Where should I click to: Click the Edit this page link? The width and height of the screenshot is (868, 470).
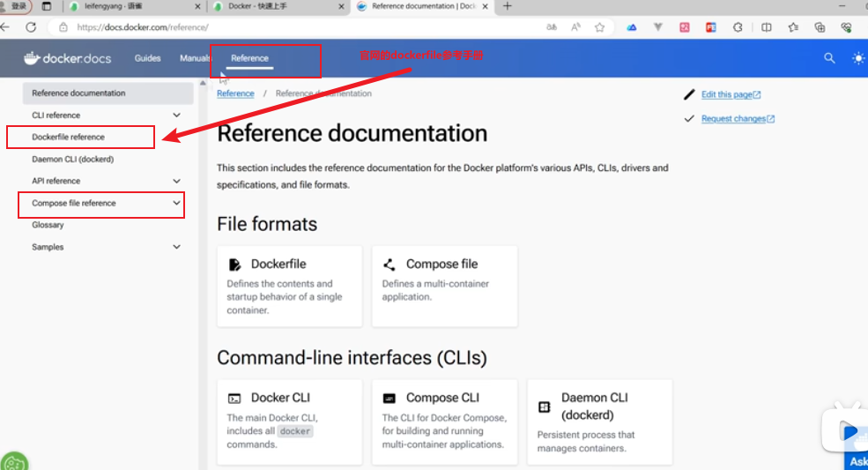731,94
